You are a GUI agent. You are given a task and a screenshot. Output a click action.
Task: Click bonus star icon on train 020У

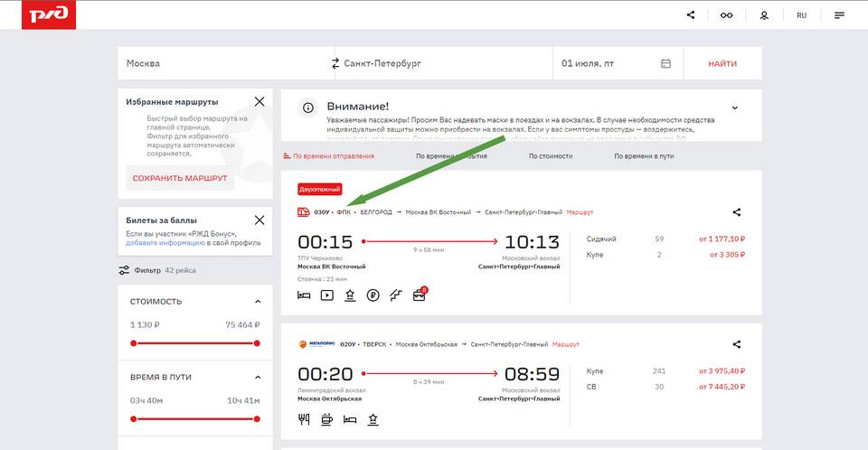click(373, 419)
